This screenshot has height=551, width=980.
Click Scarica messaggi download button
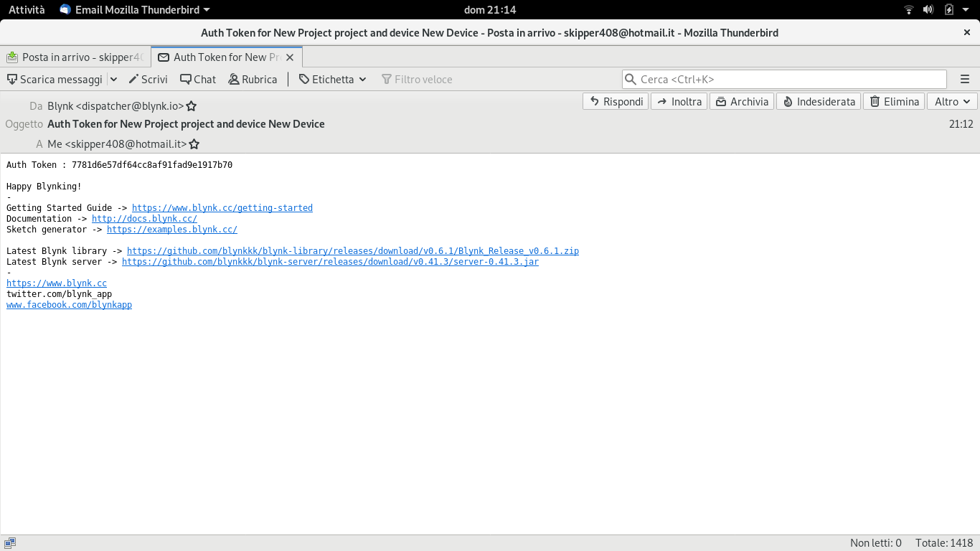55,80
